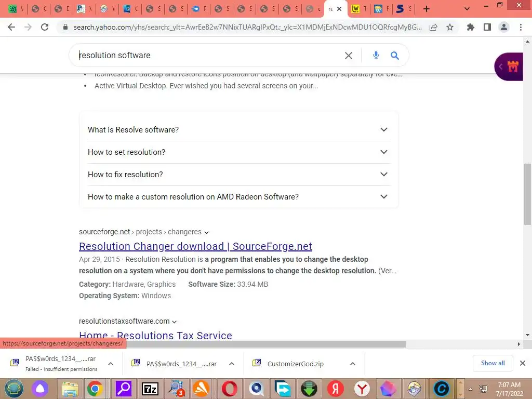Click the sourceforge.net breadcrumb text
The height and width of the screenshot is (399, 532).
click(x=104, y=232)
